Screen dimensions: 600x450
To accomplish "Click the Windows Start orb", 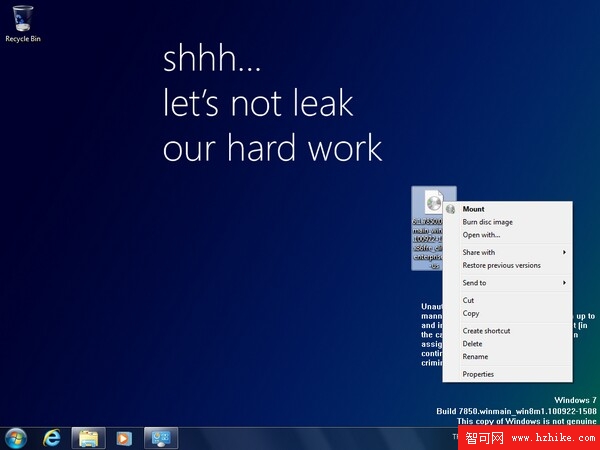I will coord(16,438).
